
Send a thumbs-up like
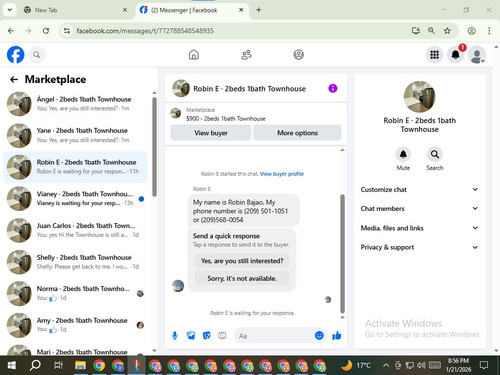coord(337,335)
